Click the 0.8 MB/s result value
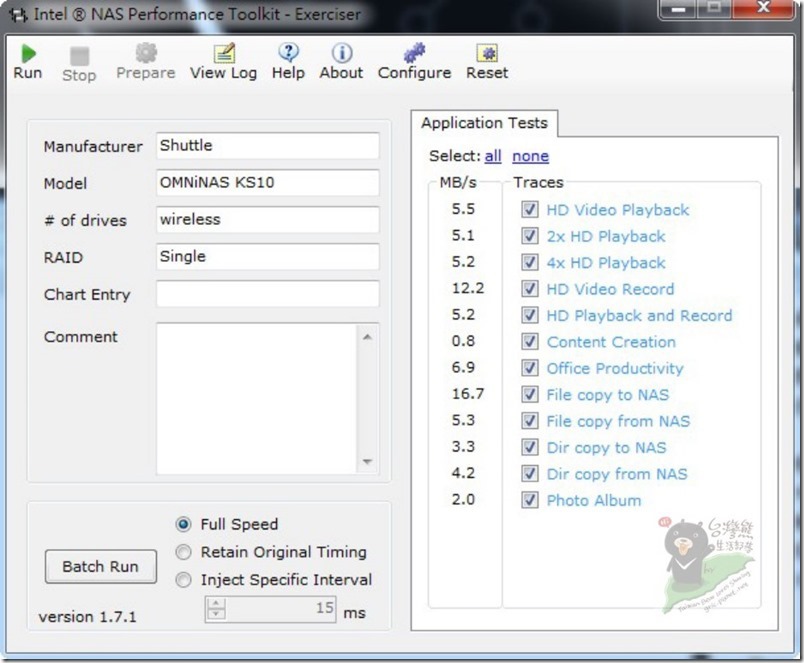 pyautogui.click(x=463, y=341)
